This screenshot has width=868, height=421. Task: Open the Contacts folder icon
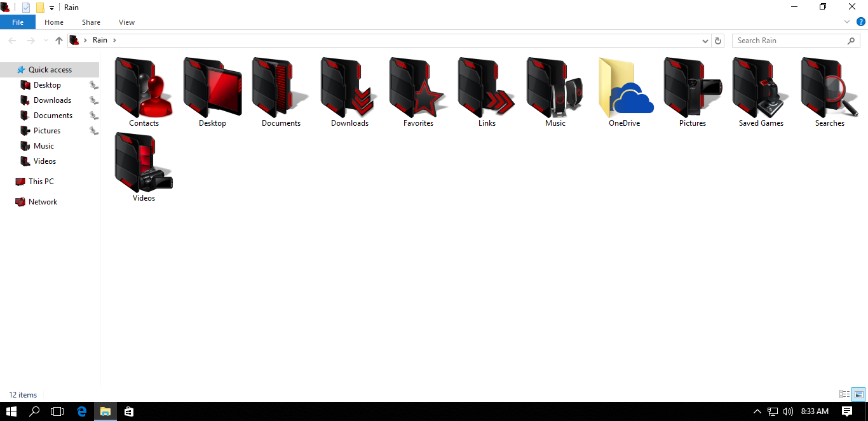[144, 88]
